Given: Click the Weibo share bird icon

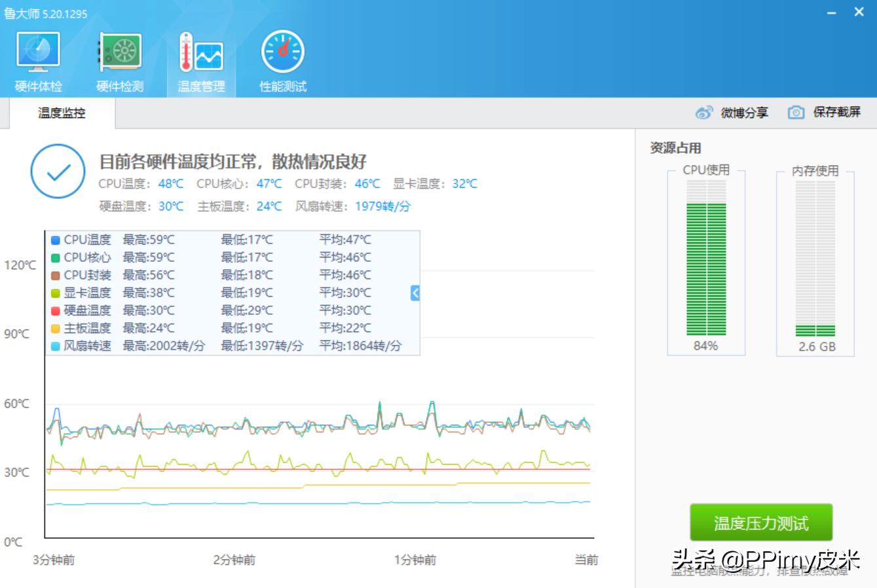Looking at the screenshot, I should pos(704,112).
